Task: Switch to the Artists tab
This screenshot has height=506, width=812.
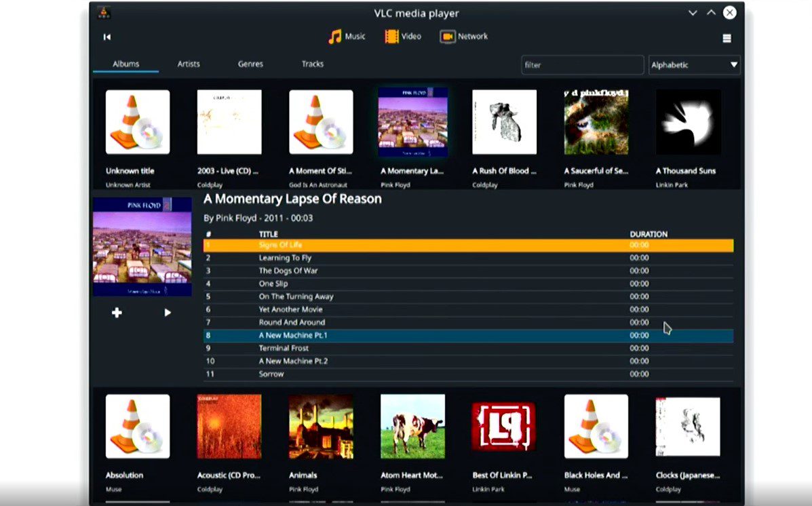Action: [189, 64]
